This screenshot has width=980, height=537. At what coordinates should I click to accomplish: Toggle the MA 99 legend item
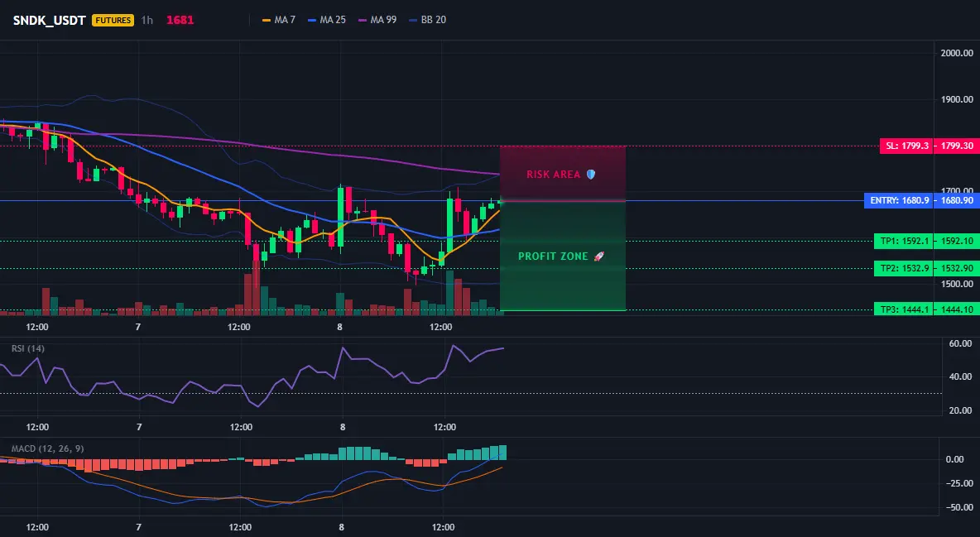coord(377,20)
